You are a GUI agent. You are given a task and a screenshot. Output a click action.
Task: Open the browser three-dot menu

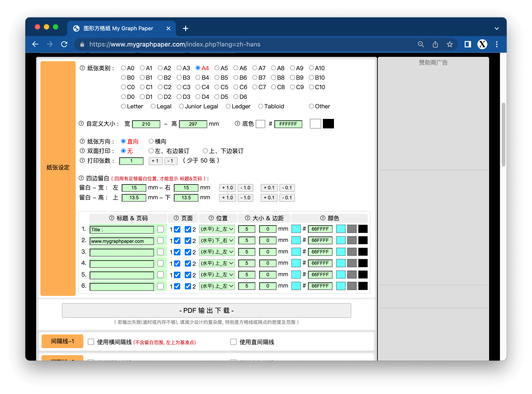(x=497, y=44)
